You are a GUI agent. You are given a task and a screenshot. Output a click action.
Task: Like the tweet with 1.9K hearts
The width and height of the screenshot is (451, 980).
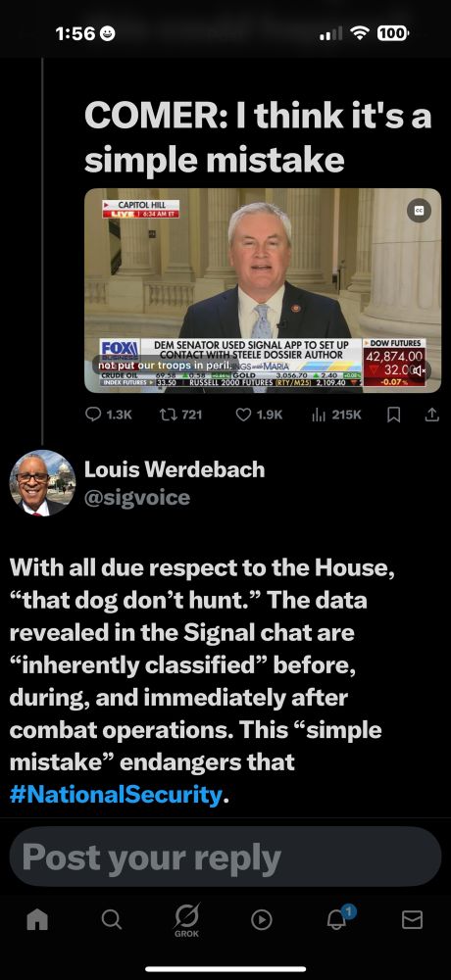coord(259,415)
